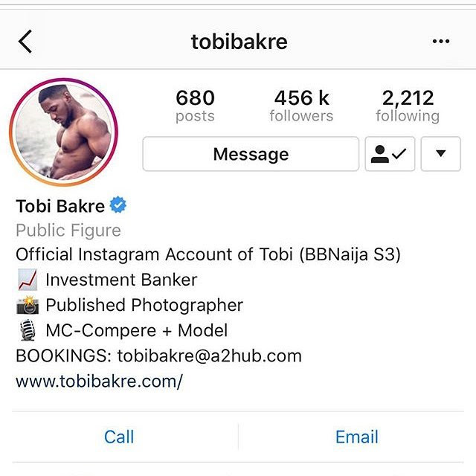476x476 pixels.
Task: Click the camera emoji beside Published Photographer
Action: [x=28, y=305]
